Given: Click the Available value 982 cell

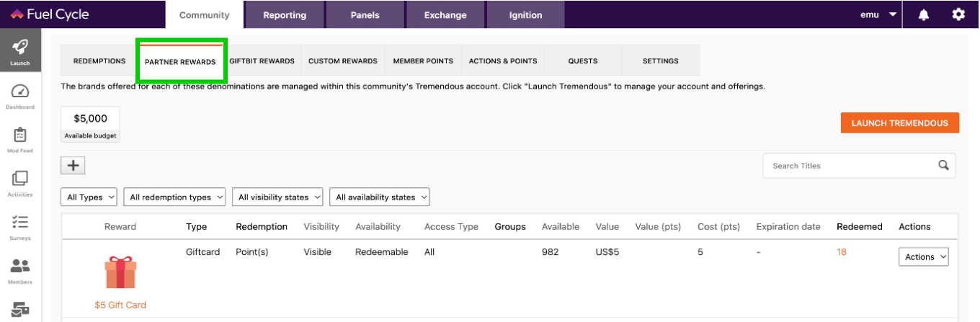Looking at the screenshot, I should point(550,252).
